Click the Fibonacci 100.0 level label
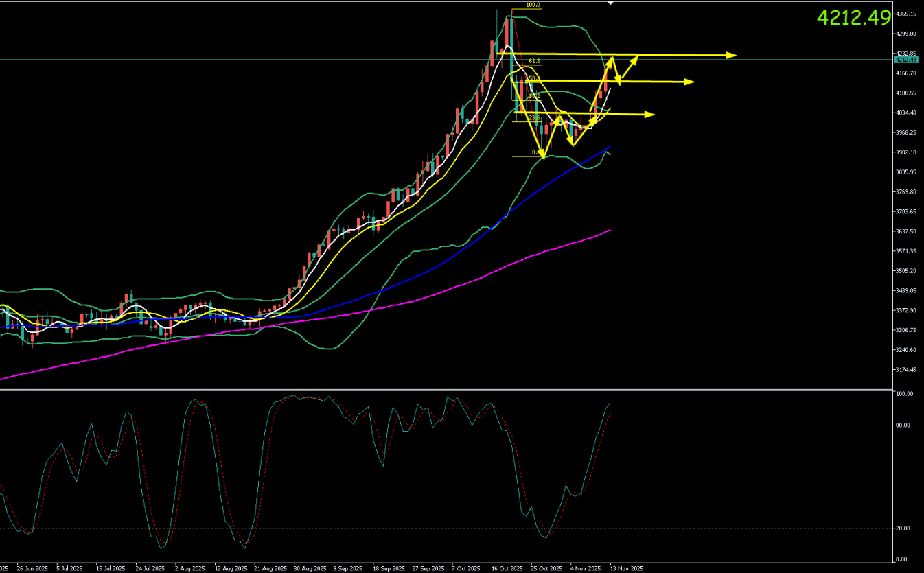Viewport: 924px width, 573px height. click(533, 5)
